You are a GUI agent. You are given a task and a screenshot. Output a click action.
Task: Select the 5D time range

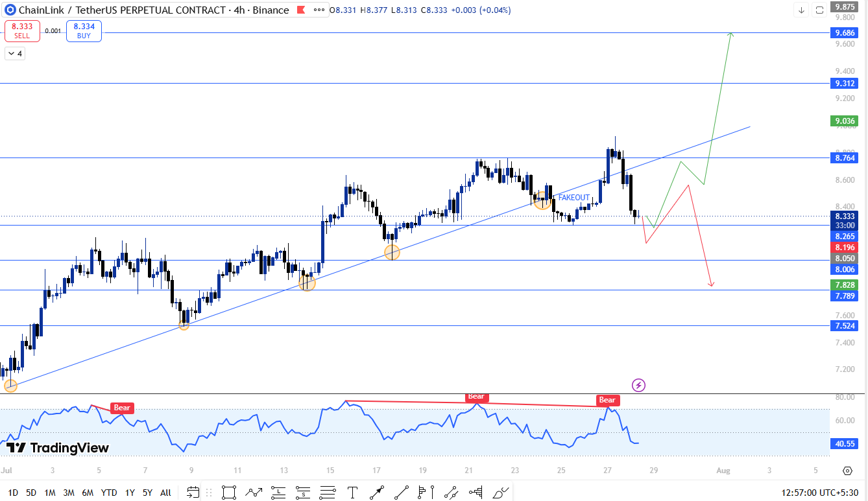31,493
